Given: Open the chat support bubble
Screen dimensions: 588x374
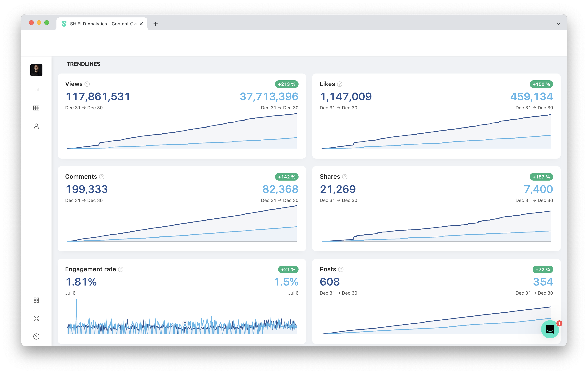Looking at the screenshot, I should click(550, 329).
